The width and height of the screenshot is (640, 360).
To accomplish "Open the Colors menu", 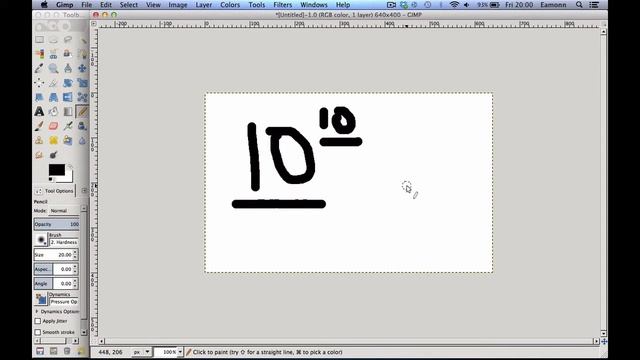I will point(230,5).
